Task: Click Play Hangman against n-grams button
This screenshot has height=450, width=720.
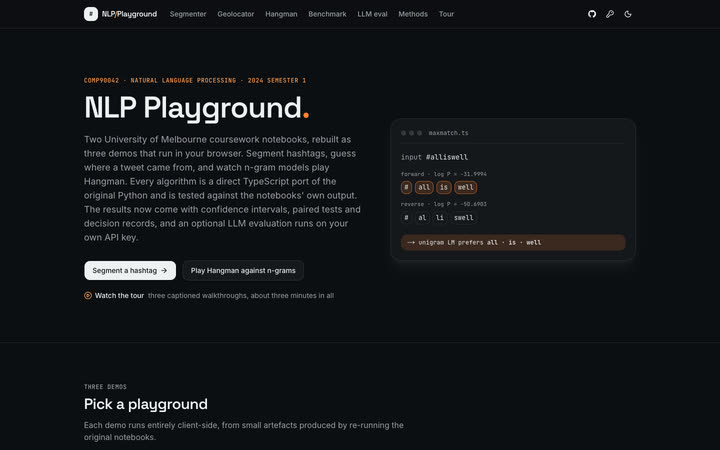Action: click(x=243, y=270)
